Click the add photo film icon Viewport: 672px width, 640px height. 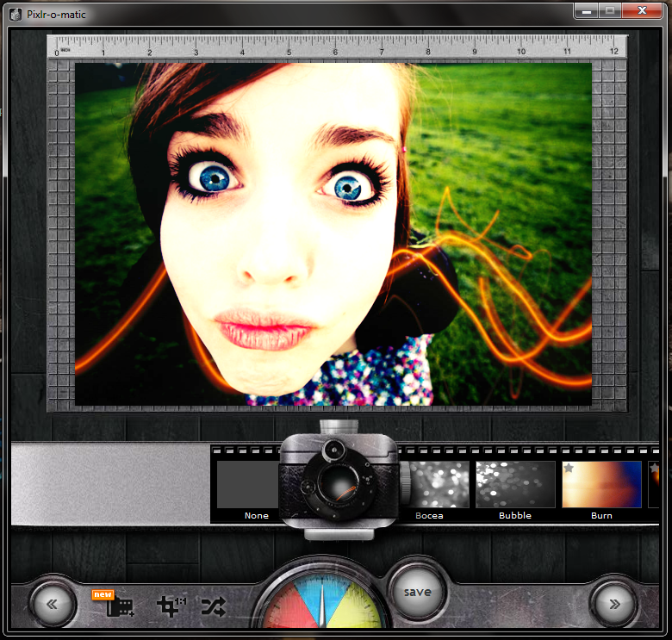(120, 606)
